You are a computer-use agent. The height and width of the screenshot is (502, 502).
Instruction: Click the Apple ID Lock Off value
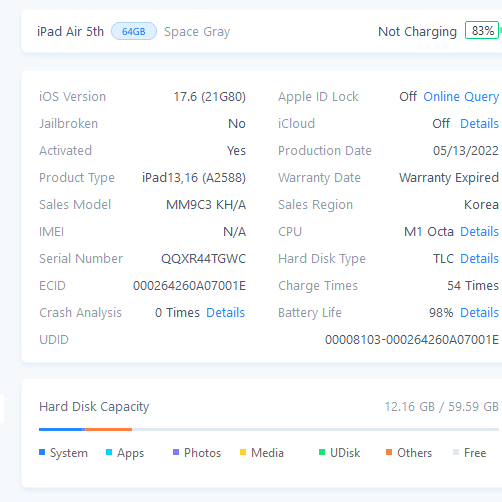pyautogui.click(x=408, y=97)
